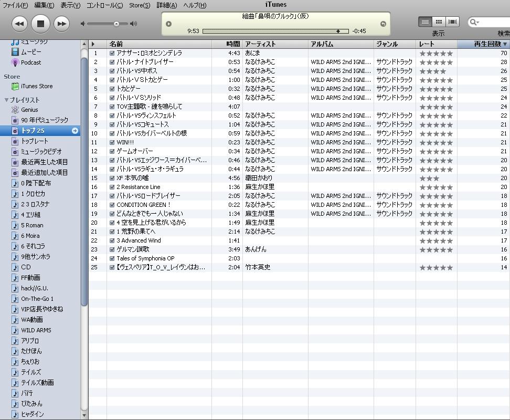Uncheck the アナザー:ロミオとシンデレラ track checkbox

[112, 53]
